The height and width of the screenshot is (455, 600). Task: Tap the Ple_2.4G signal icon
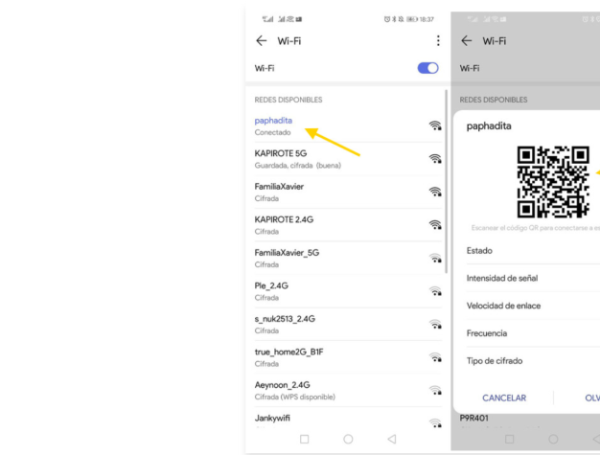pyautogui.click(x=435, y=291)
